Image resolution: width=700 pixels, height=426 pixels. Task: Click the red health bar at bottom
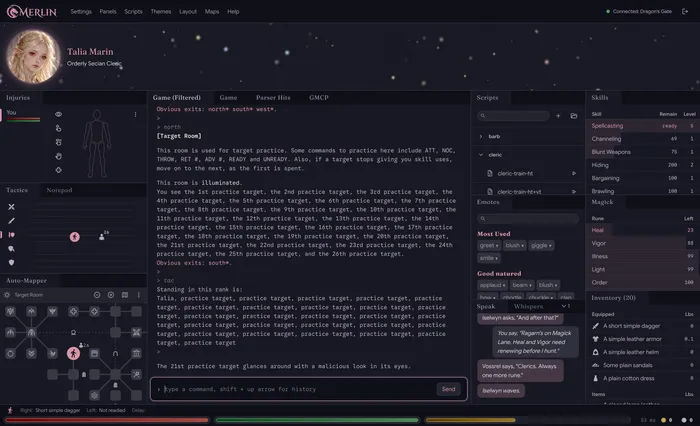(x=107, y=420)
